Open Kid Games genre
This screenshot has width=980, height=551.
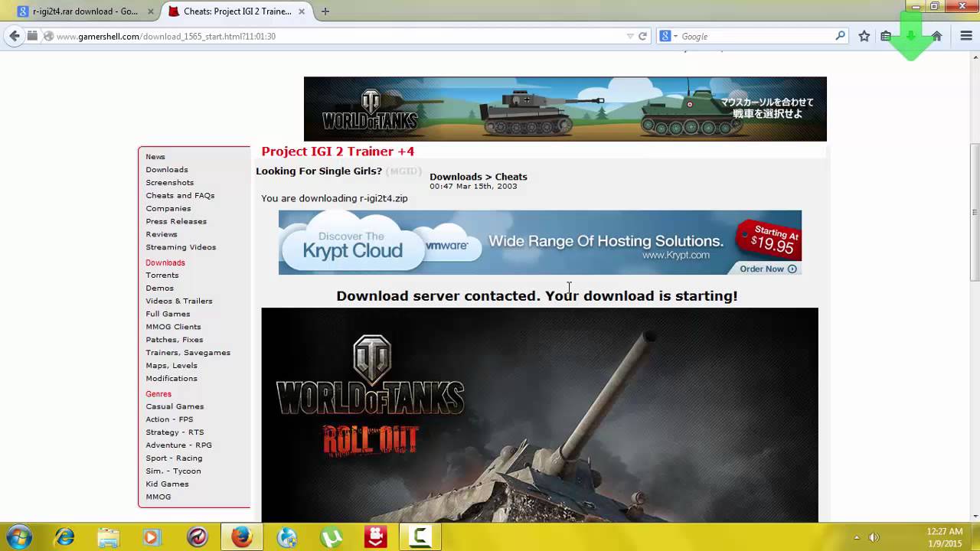click(x=167, y=484)
